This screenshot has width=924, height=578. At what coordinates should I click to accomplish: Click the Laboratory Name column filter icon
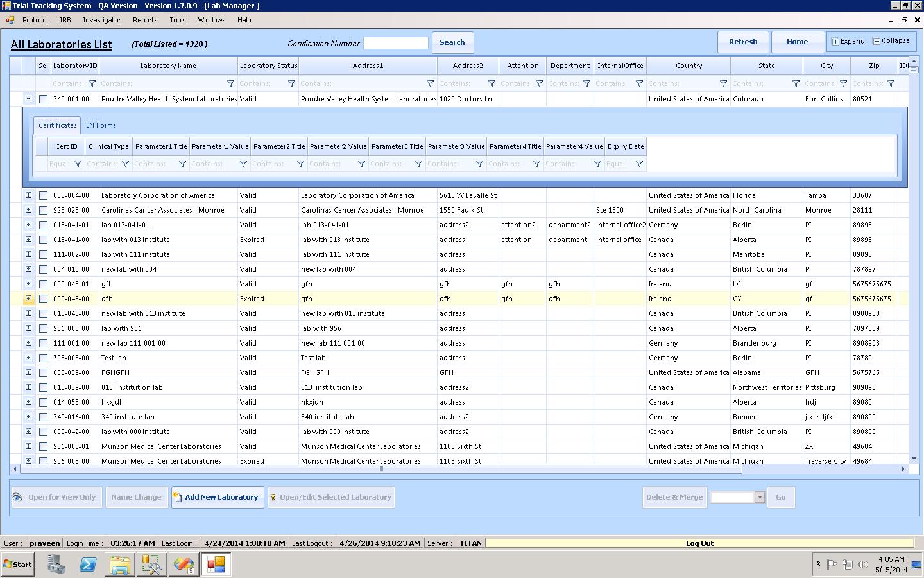coord(230,83)
